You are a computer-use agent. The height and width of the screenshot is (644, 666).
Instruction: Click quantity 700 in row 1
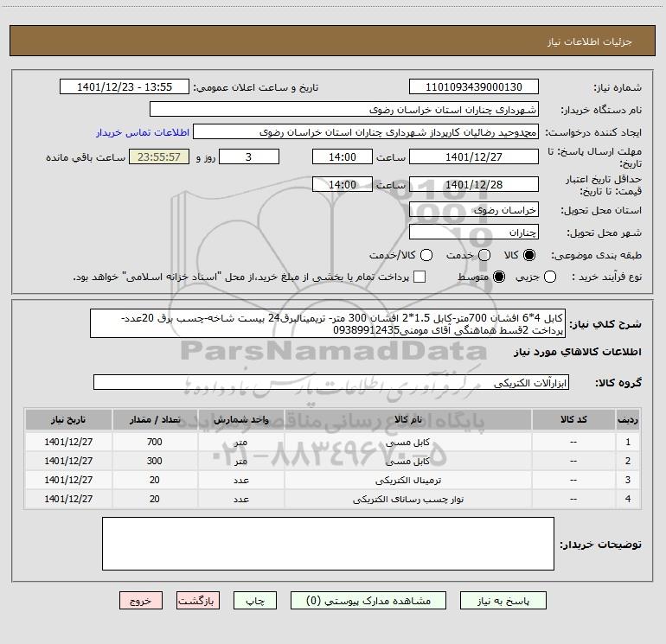[155, 442]
